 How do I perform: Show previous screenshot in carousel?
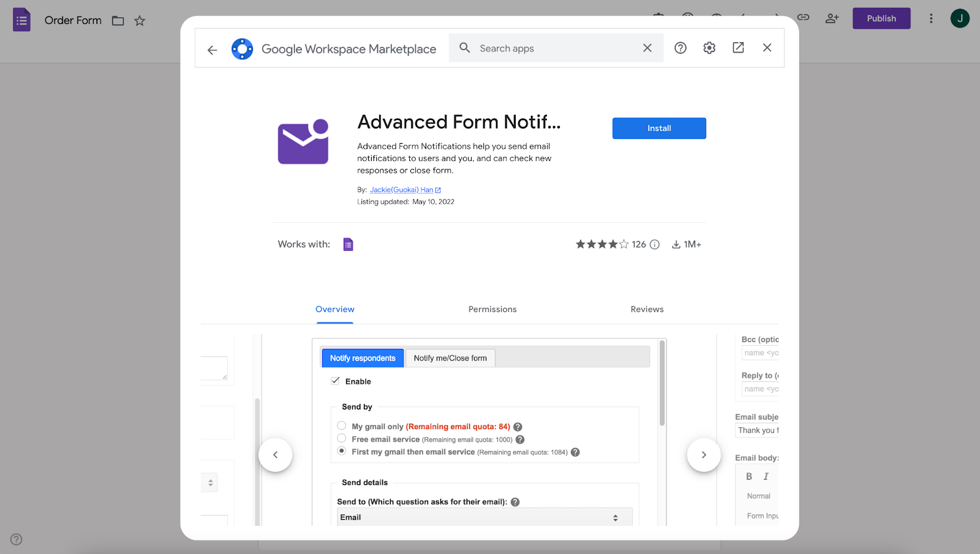pyautogui.click(x=276, y=455)
